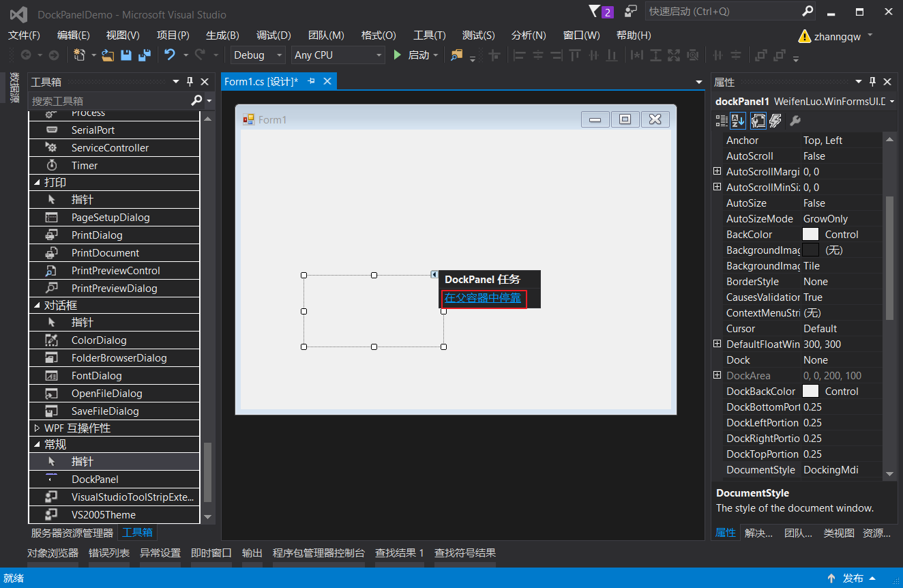Viewport: 903px width, 588px height.
Task: Open the Any CPU platform dropdown
Action: [379, 55]
